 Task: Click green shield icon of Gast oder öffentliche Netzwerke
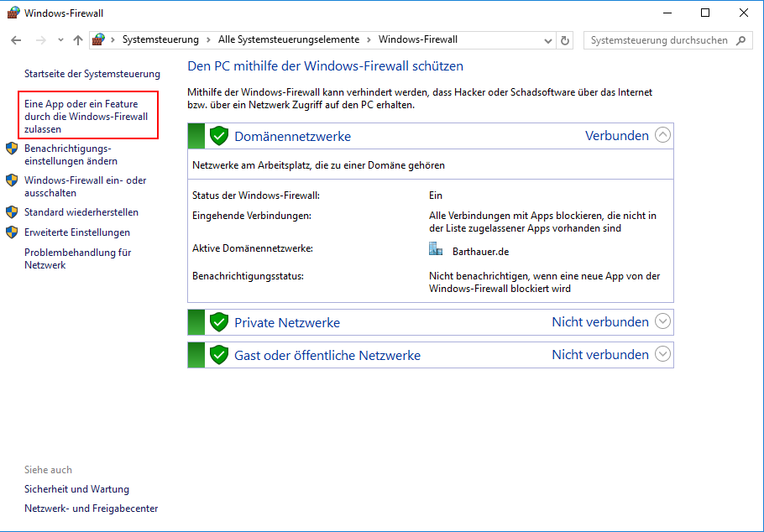point(219,355)
